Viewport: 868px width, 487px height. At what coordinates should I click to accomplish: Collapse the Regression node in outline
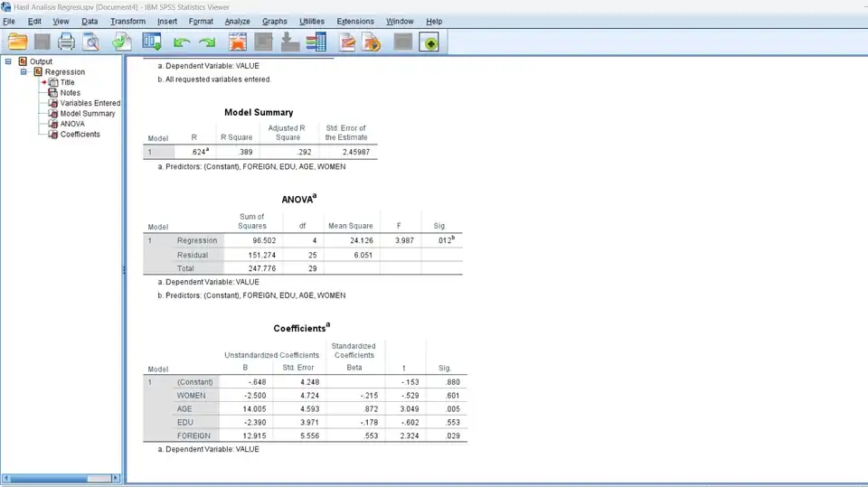pos(24,72)
